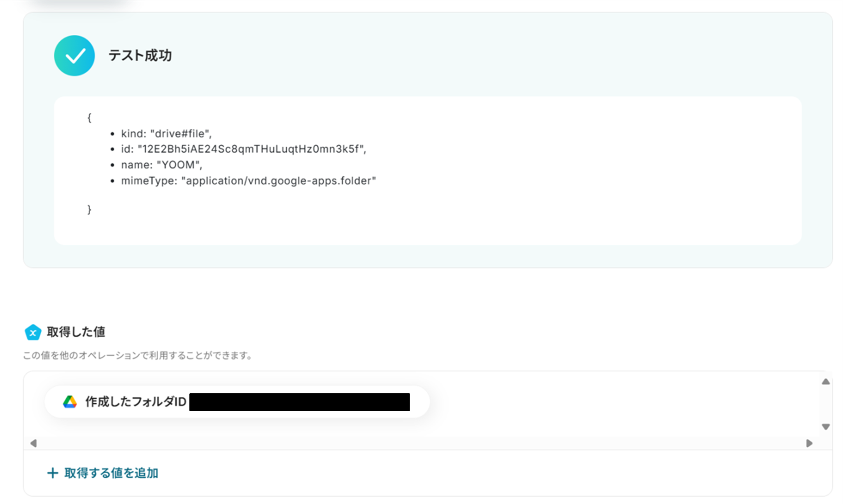Click the テスト成功 heading text
This screenshot has height=504, width=843.
[x=140, y=56]
